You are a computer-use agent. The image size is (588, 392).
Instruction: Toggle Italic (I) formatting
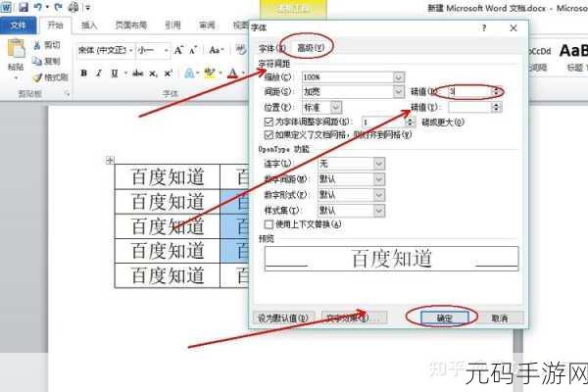99,73
